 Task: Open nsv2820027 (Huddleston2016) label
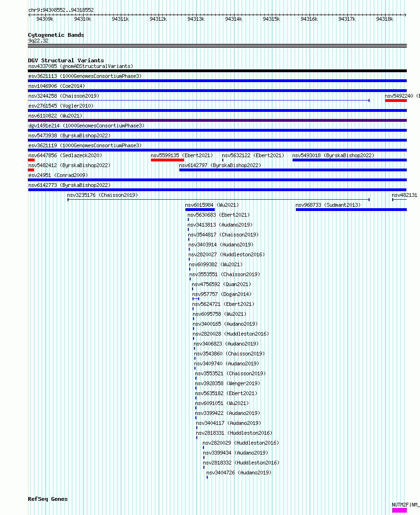(226, 254)
